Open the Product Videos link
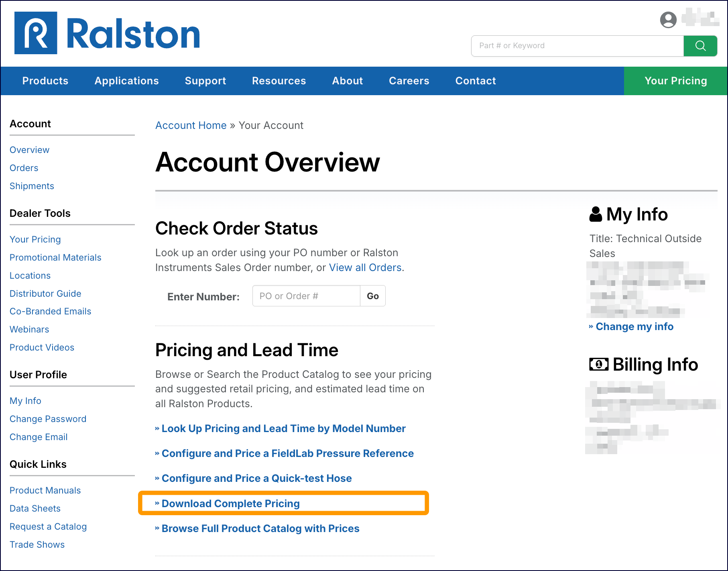The image size is (728, 571). click(x=42, y=347)
